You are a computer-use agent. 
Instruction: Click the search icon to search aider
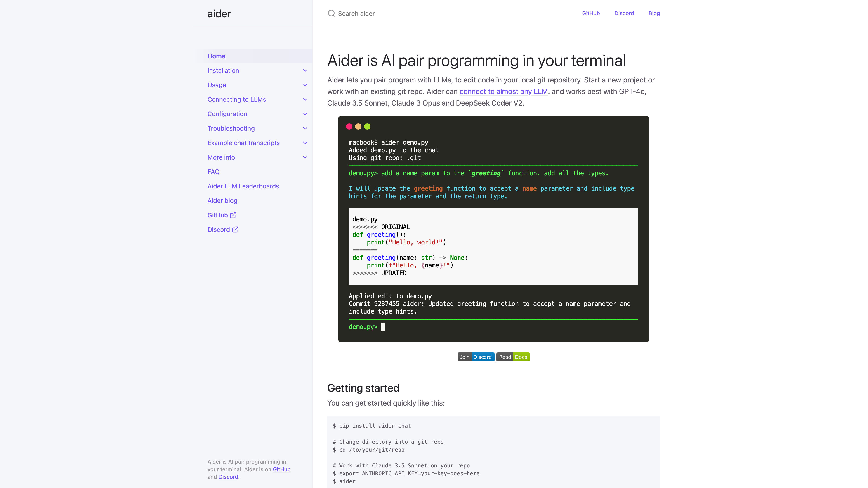[331, 13]
